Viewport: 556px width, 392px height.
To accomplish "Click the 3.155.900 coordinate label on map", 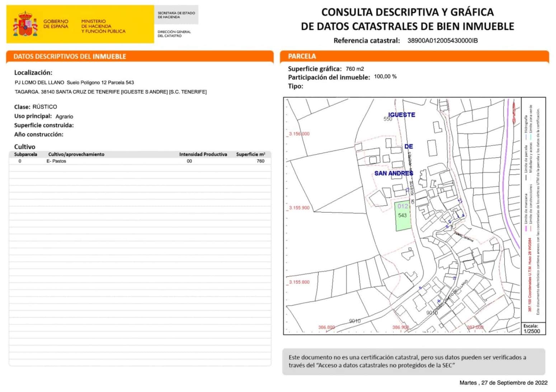I will pos(299,208).
